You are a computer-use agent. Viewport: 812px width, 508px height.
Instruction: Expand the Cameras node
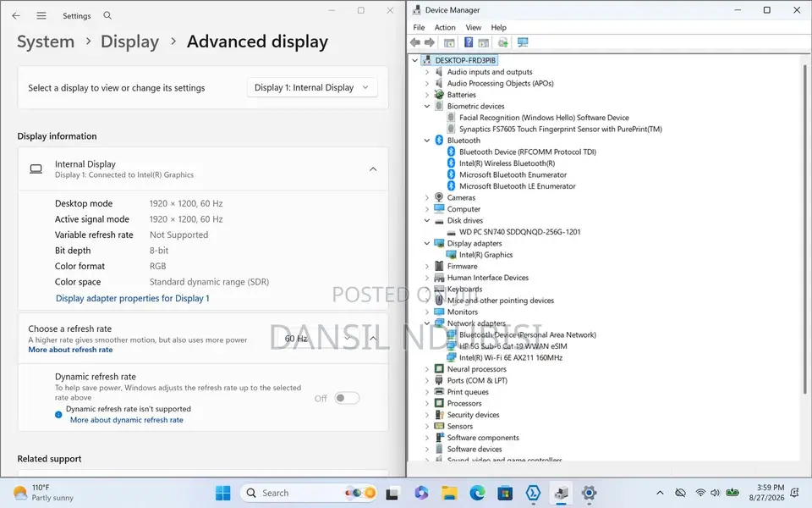pos(426,197)
